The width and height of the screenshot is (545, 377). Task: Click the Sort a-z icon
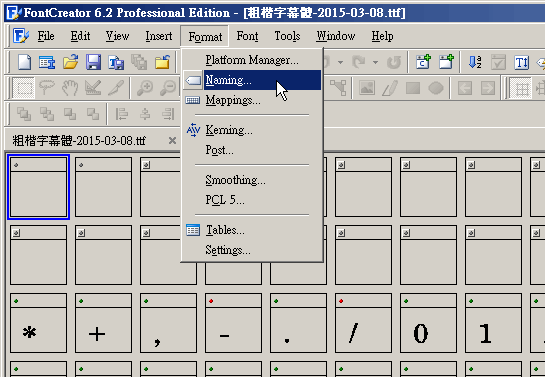(475, 63)
